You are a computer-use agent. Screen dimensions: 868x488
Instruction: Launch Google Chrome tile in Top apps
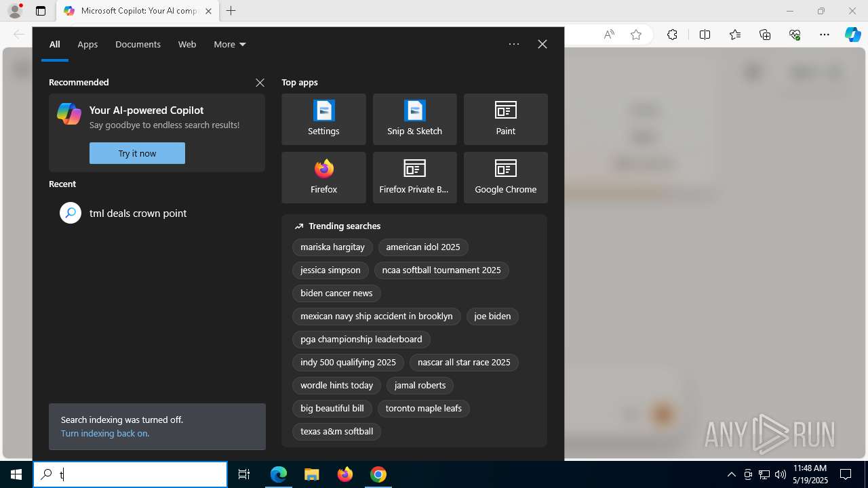(x=505, y=178)
